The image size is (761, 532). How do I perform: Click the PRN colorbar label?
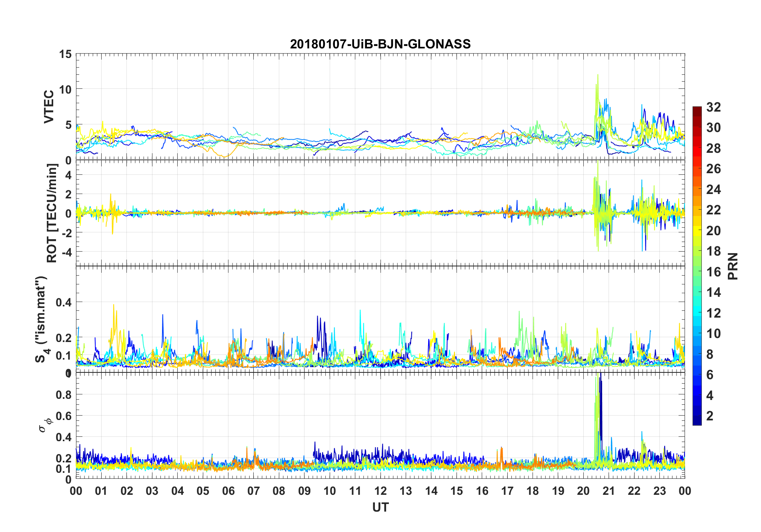coord(733,266)
